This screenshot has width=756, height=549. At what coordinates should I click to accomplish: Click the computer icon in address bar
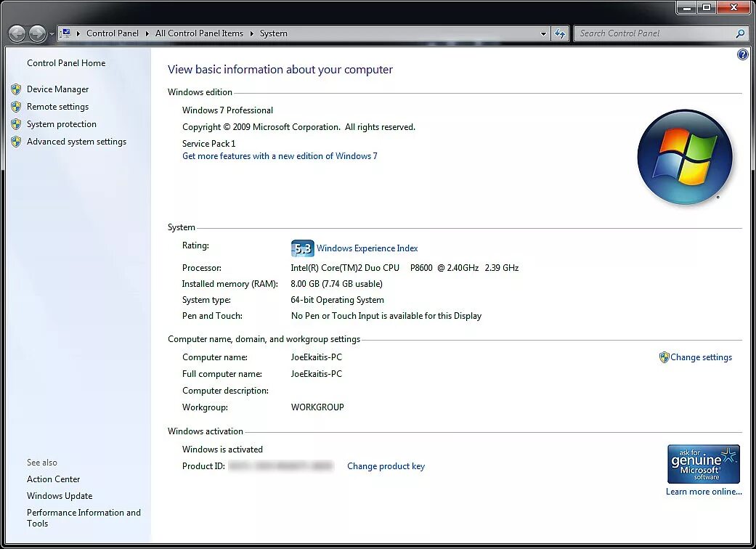(65, 33)
